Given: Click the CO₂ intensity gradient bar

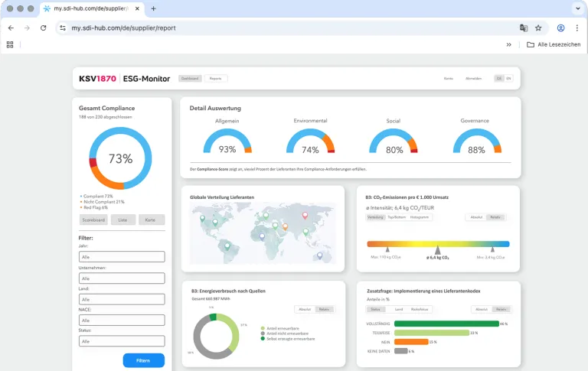Looking at the screenshot, I should click(x=438, y=243).
